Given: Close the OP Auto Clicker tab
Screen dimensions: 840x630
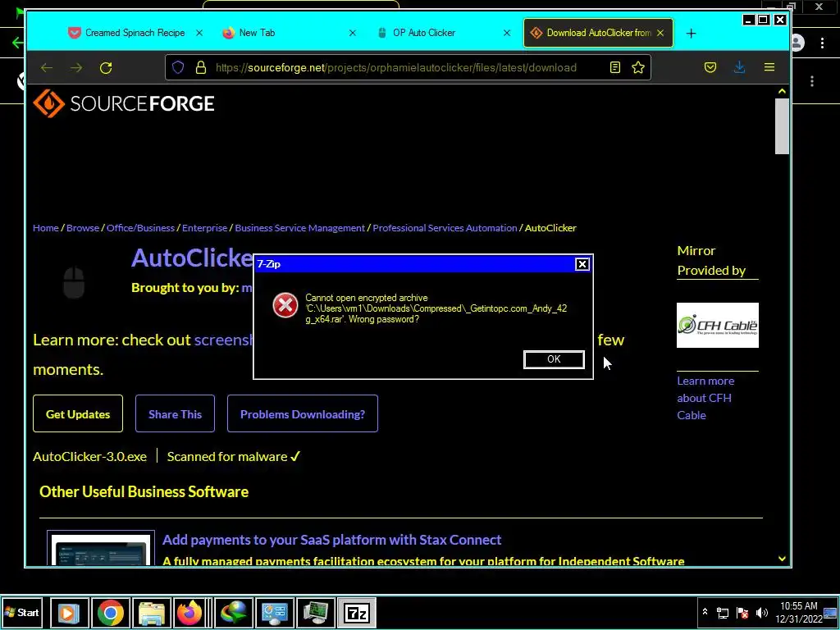Looking at the screenshot, I should click(x=507, y=33).
